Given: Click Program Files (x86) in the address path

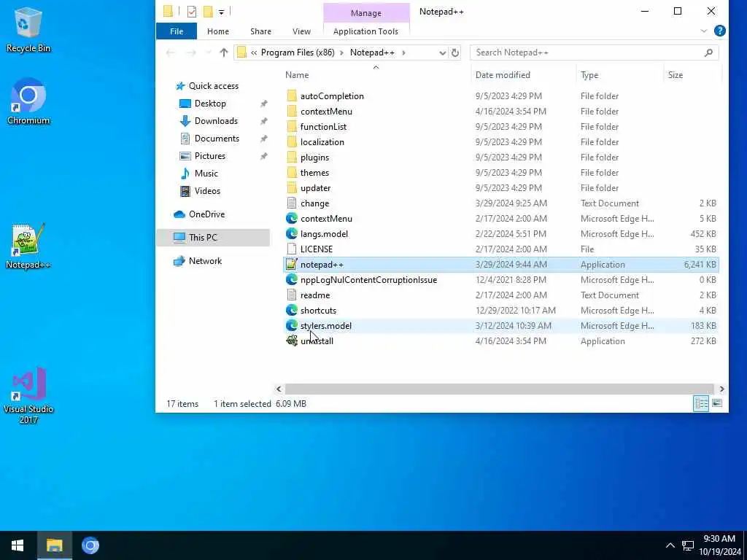Looking at the screenshot, I should 298,52.
